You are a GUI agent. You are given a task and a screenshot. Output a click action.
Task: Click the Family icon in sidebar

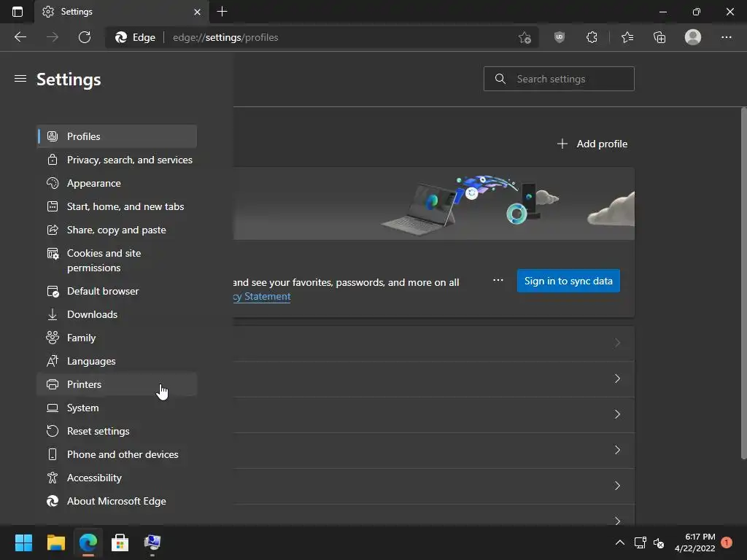coord(53,338)
